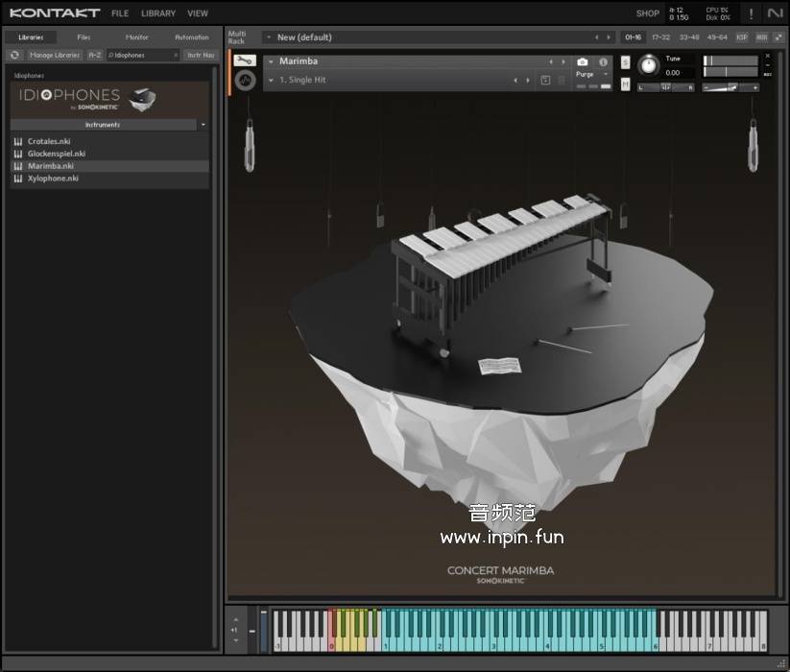Open the SHOP link
This screenshot has width=790, height=672.
(x=647, y=13)
